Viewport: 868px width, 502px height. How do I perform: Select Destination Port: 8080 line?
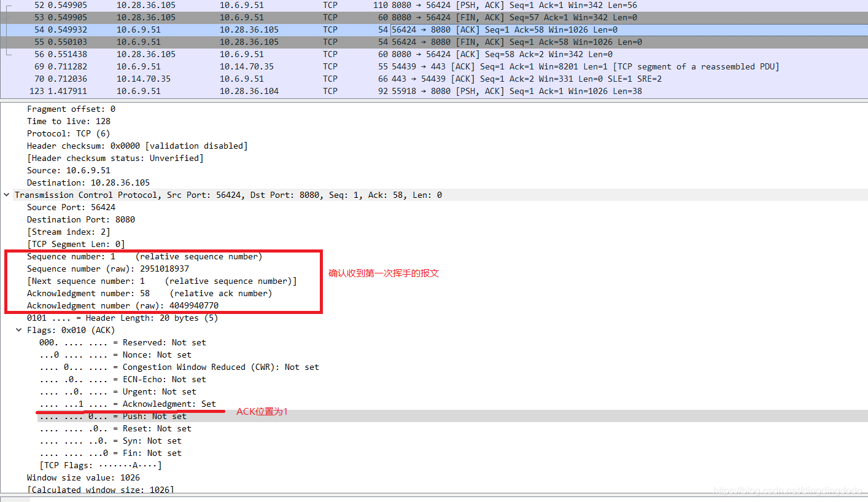click(x=81, y=219)
